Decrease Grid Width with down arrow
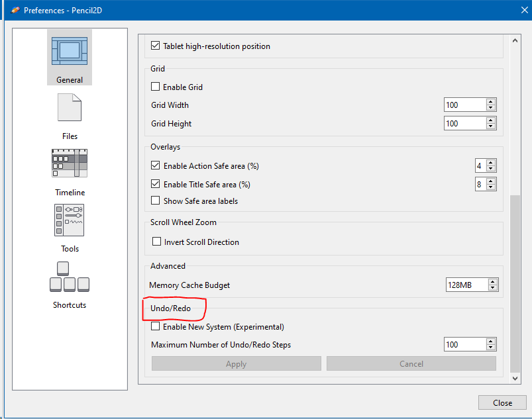Image resolution: width=532 pixels, height=419 pixels. pyautogui.click(x=491, y=108)
